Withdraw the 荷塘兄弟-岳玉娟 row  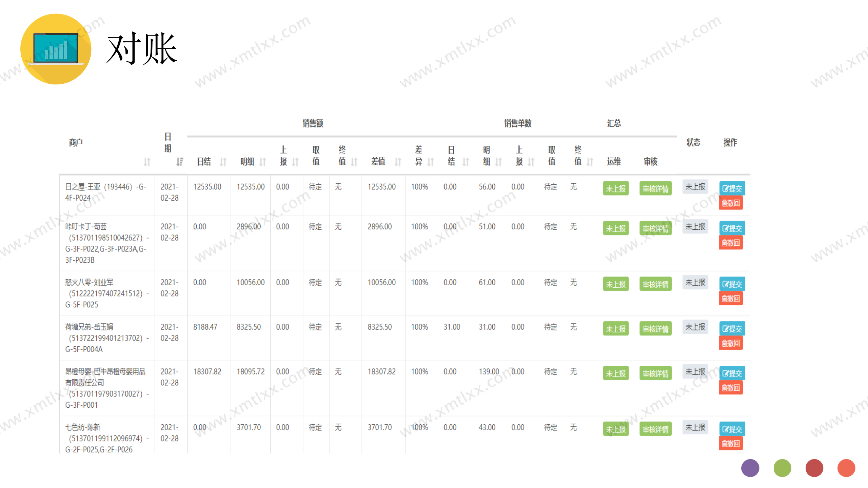731,343
